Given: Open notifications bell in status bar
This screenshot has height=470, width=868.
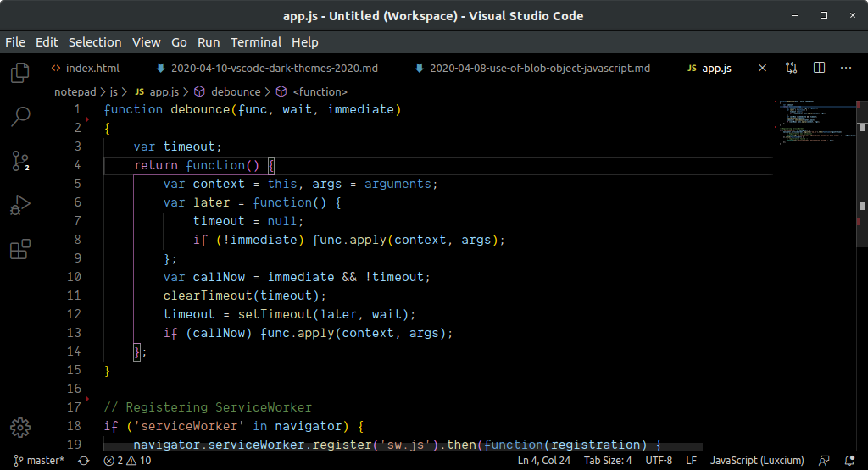Looking at the screenshot, I should pos(849,461).
